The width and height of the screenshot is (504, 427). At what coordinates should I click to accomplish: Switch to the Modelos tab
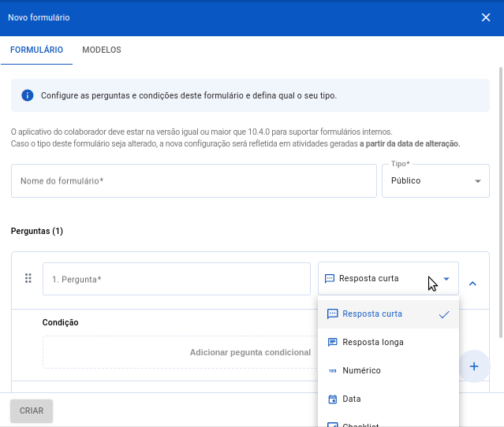point(102,50)
